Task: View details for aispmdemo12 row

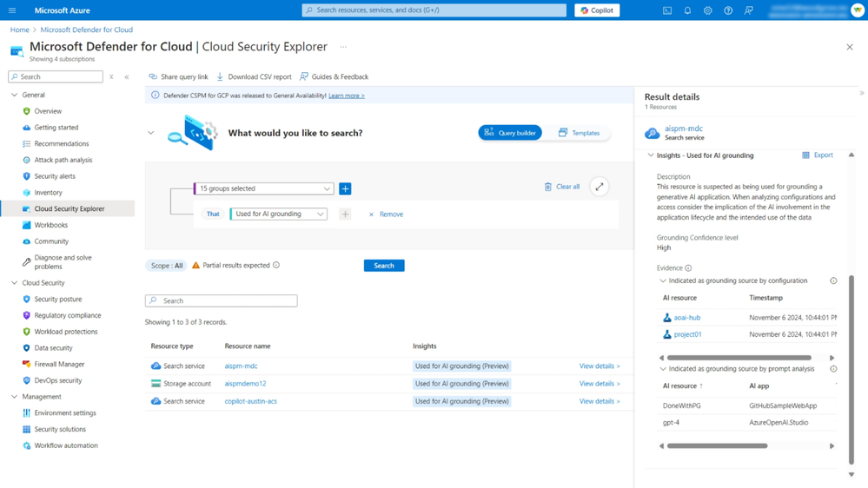Action: [600, 384]
